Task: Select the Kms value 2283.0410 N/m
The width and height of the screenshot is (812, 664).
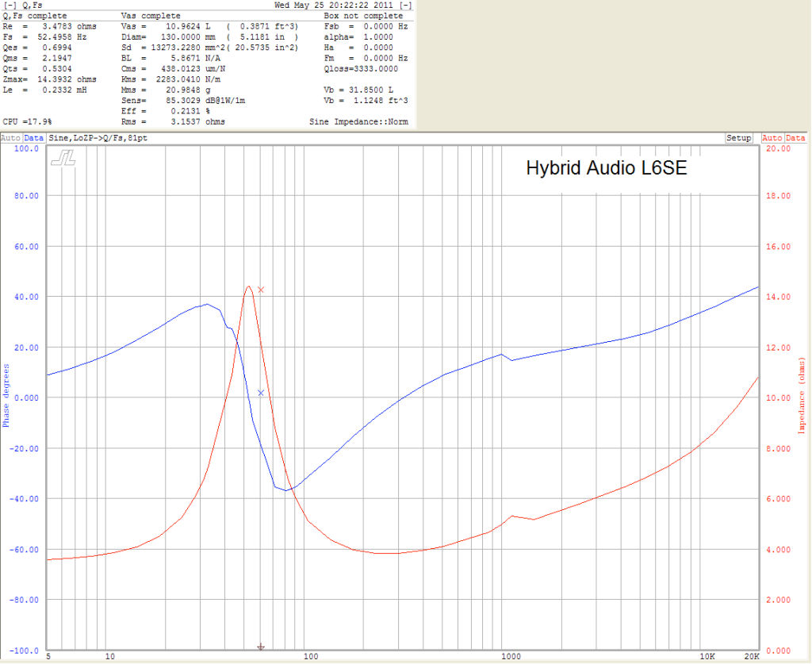Action: pos(188,80)
